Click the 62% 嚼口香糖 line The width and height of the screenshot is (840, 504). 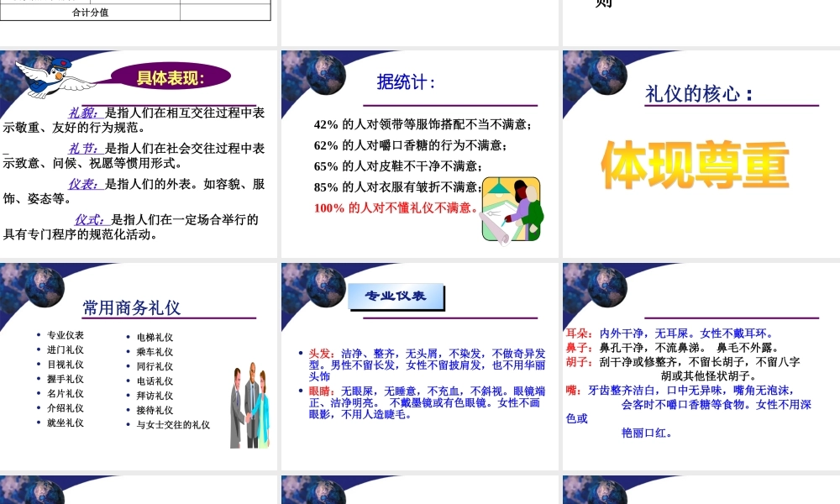coord(411,145)
